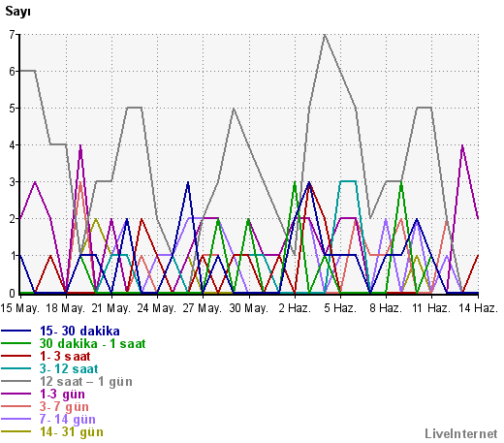Click the purple 1-3 gün legend line

point(16,394)
